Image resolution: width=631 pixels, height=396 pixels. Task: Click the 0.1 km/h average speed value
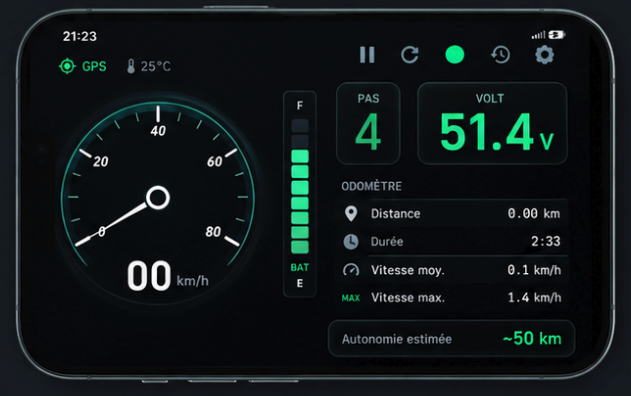[x=534, y=270]
